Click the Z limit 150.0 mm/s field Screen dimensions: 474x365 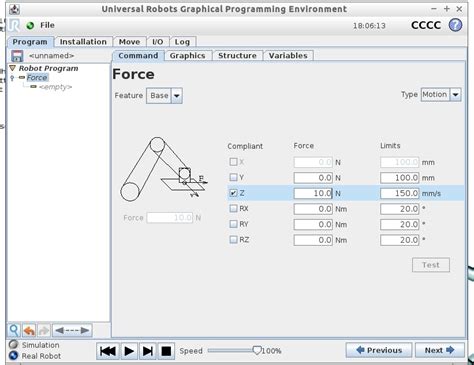(399, 193)
